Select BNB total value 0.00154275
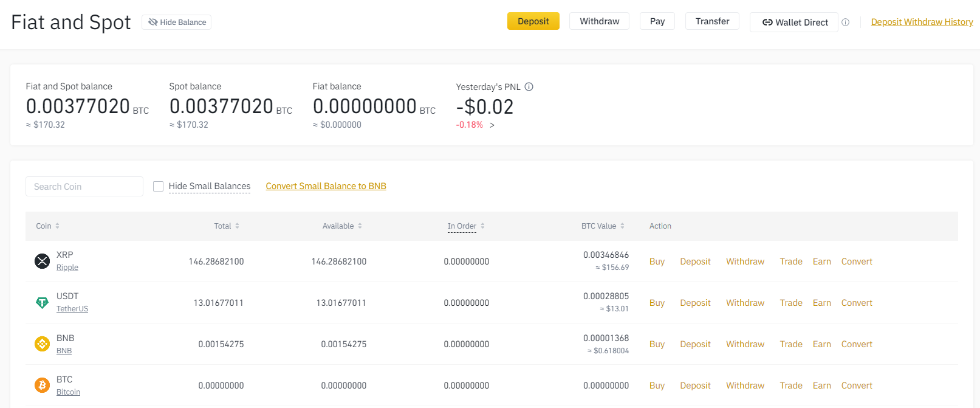Screen dimensions: 980x408 (x=221, y=344)
